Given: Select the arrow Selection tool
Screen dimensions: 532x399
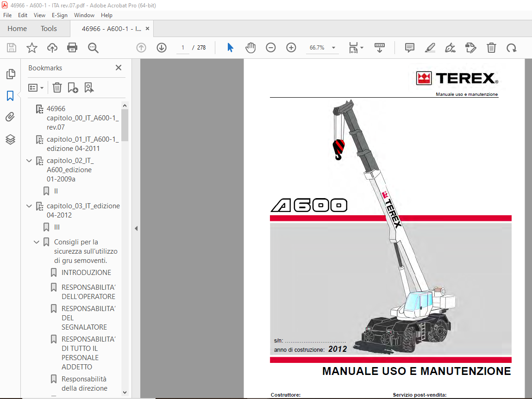Looking at the screenshot, I should [x=231, y=48].
